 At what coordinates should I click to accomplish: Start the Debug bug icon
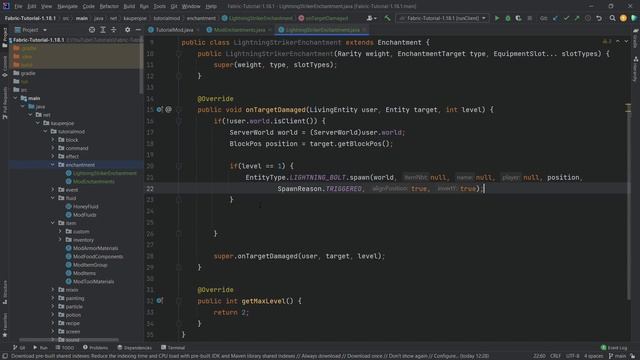[508, 18]
